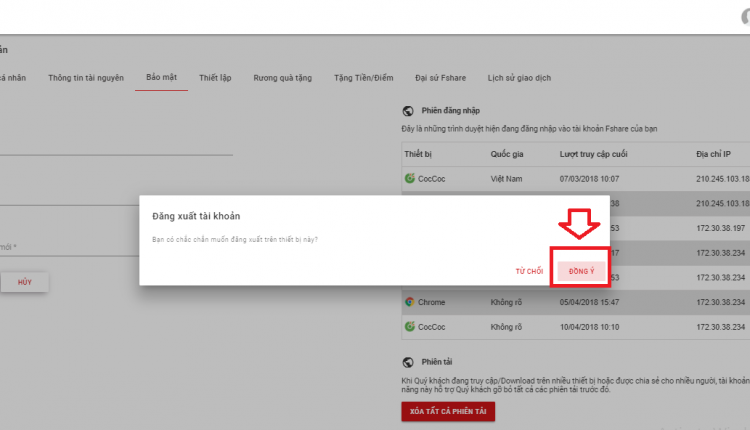Image resolution: width=750 pixels, height=430 pixels.
Task: Open the Thông tin tài nguyên tab
Action: coord(86,78)
